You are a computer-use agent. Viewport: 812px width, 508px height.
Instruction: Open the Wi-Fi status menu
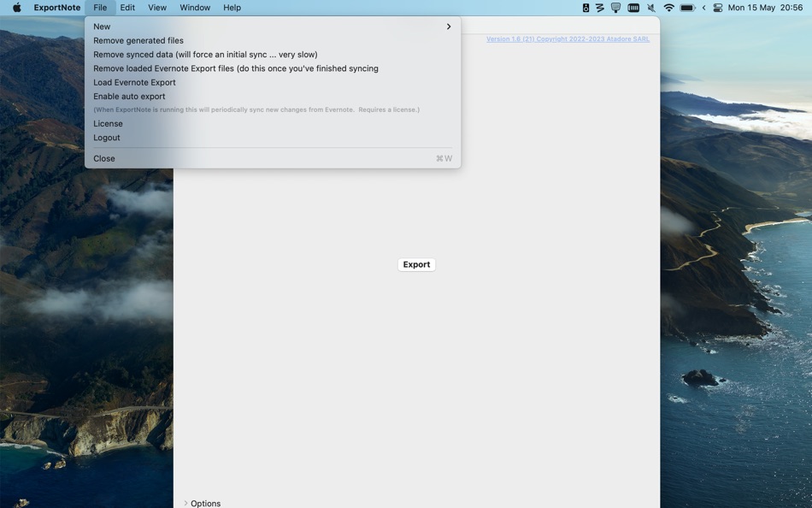(668, 8)
